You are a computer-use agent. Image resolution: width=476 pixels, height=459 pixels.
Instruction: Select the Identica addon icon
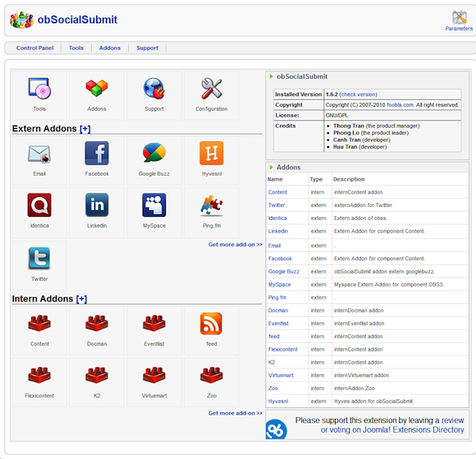[39, 205]
